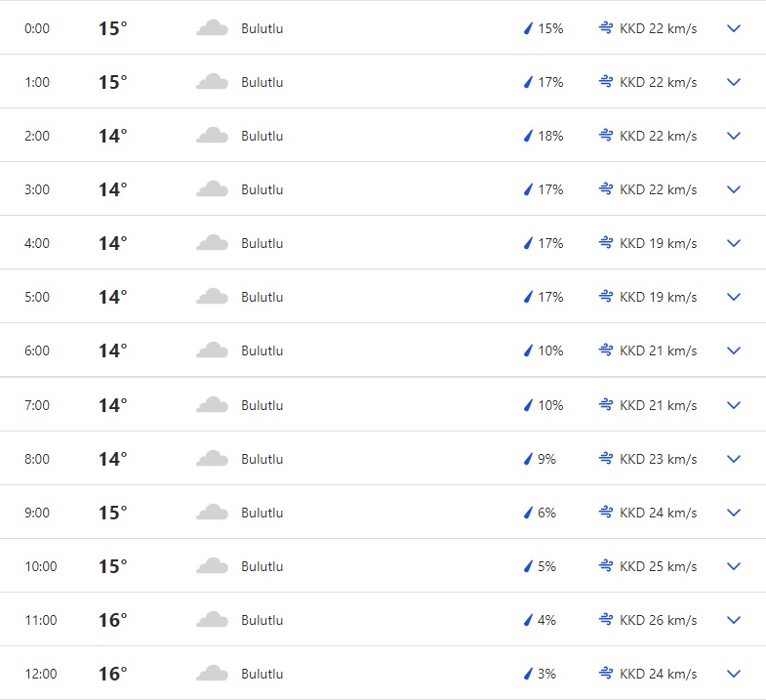Click the wind icon beside KKD 26 km/s

tap(606, 620)
